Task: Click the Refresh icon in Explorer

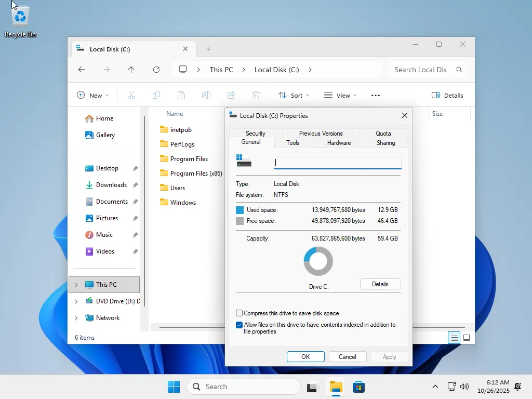Action: pos(156,70)
